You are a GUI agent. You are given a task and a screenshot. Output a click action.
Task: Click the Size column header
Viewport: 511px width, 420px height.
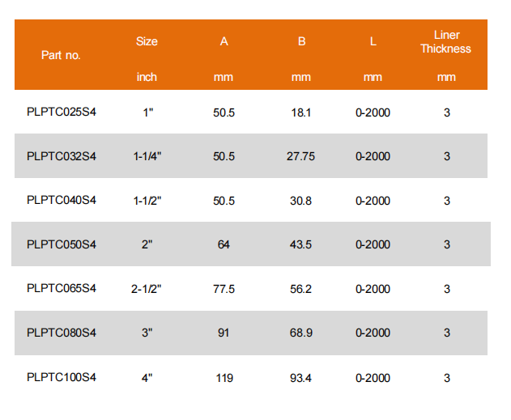click(x=147, y=41)
